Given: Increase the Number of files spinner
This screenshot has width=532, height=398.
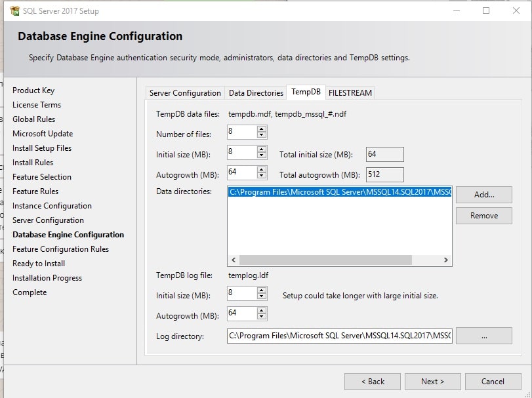Looking at the screenshot, I should coord(262,129).
